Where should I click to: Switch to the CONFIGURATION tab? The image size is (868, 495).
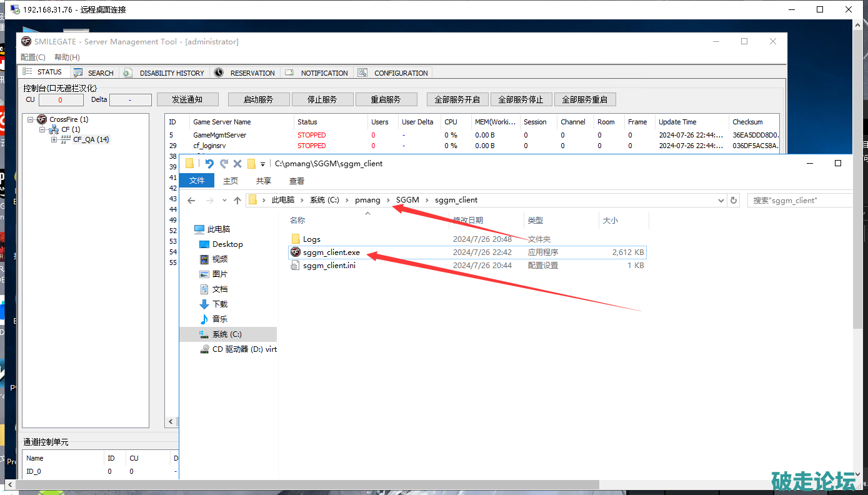pos(401,73)
